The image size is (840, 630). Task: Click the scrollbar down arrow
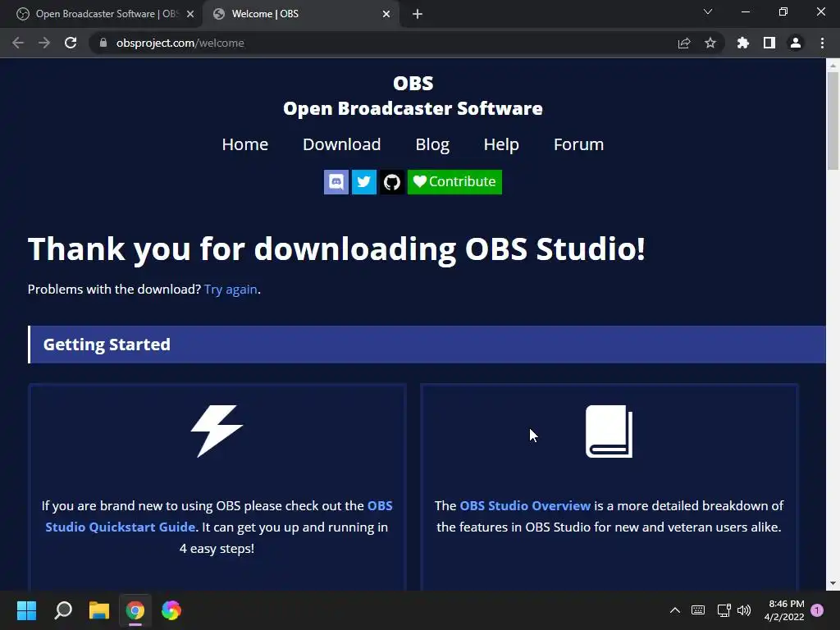(x=833, y=583)
